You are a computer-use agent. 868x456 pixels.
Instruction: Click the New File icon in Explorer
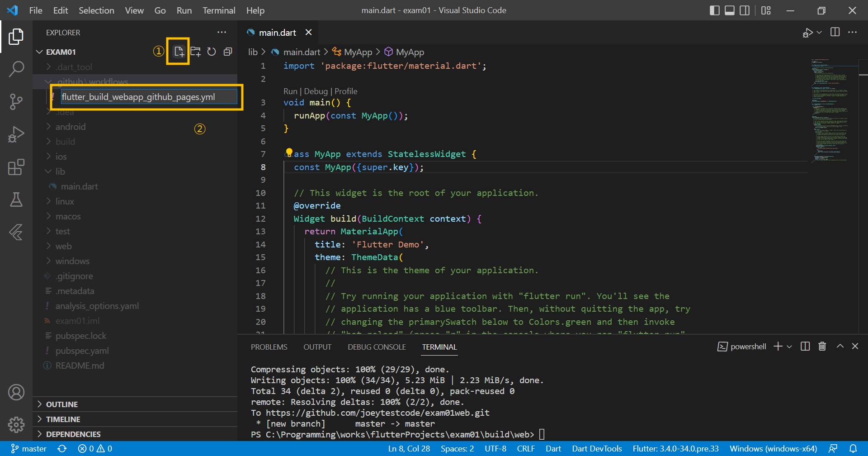tap(179, 52)
